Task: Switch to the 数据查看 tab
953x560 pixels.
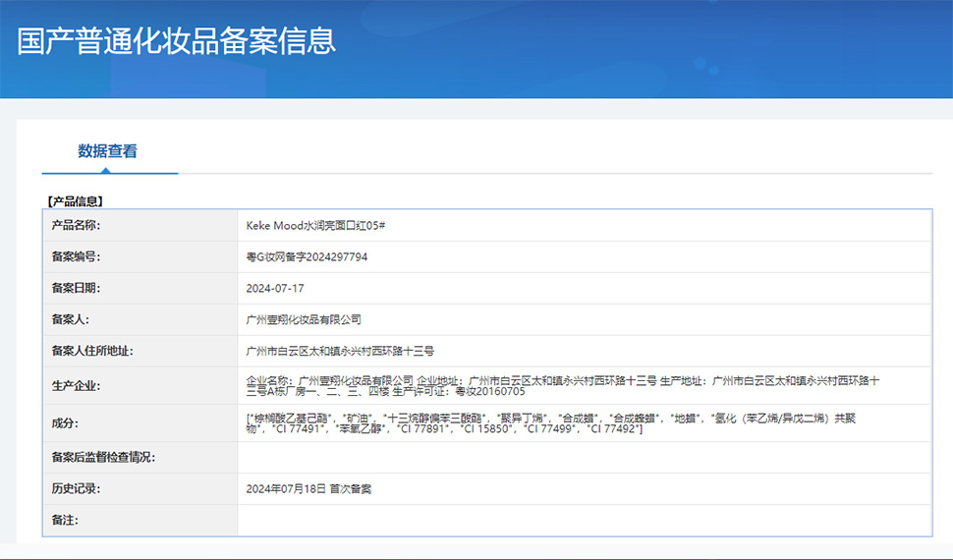Action: (x=108, y=151)
